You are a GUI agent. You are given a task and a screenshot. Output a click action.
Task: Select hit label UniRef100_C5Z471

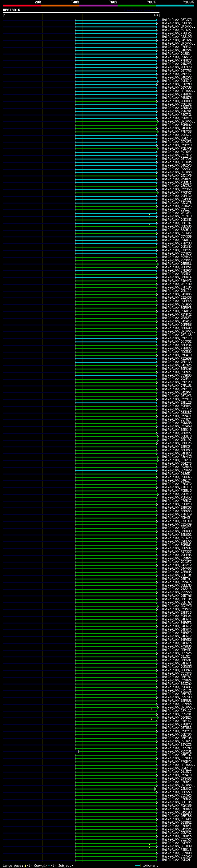tap(176, 416)
